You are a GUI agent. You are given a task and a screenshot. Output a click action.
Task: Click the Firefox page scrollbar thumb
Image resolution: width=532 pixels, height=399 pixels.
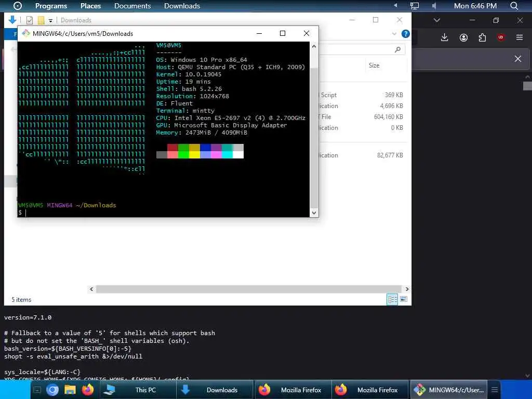(527, 86)
